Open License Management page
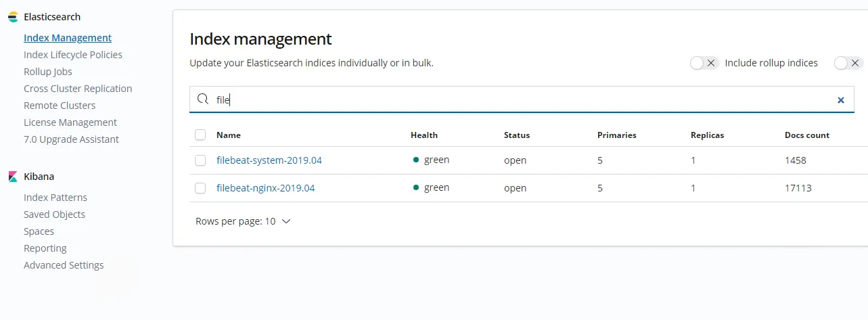The height and width of the screenshot is (320, 868). point(70,122)
